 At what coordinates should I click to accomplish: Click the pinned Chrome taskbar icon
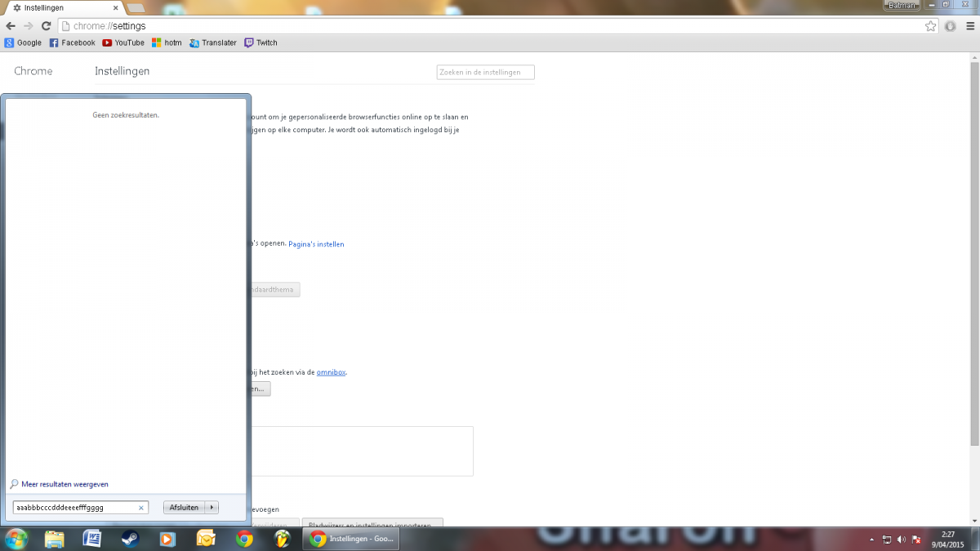pos(244,539)
